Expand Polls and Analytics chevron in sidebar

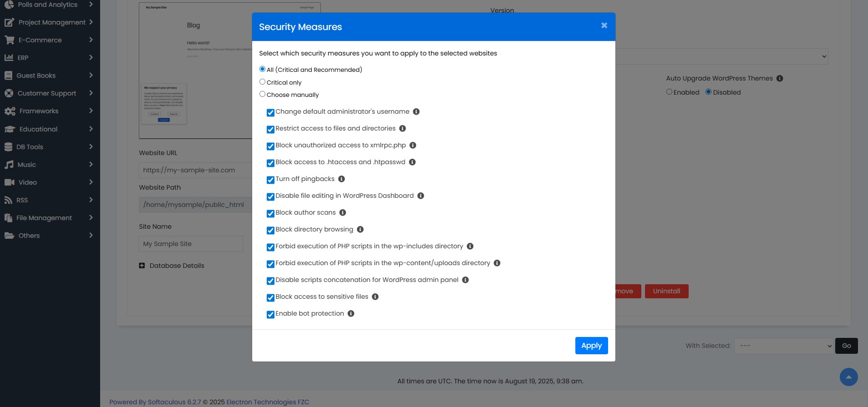pos(91,4)
